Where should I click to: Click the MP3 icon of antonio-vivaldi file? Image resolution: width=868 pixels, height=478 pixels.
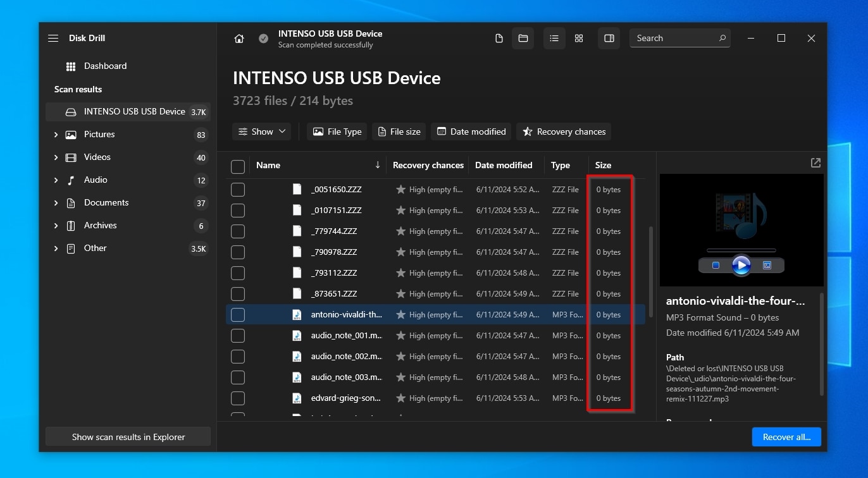(x=297, y=315)
